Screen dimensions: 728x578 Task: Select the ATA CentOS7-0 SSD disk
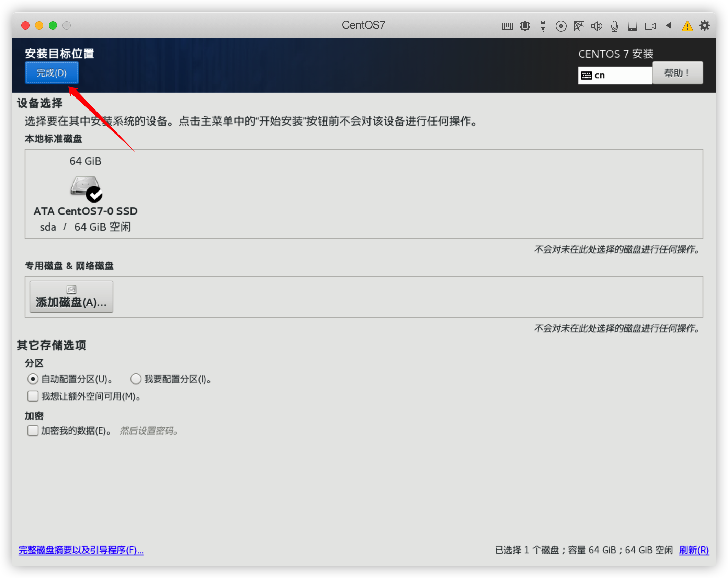click(x=86, y=194)
